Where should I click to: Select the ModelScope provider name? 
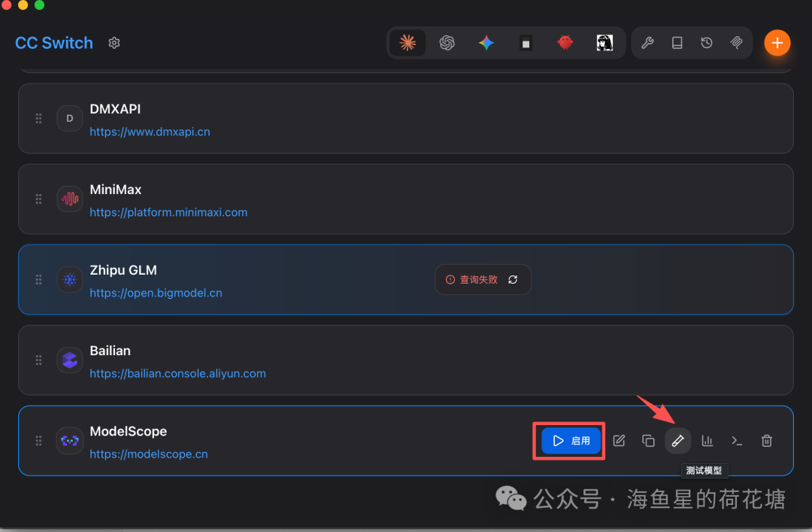(129, 431)
